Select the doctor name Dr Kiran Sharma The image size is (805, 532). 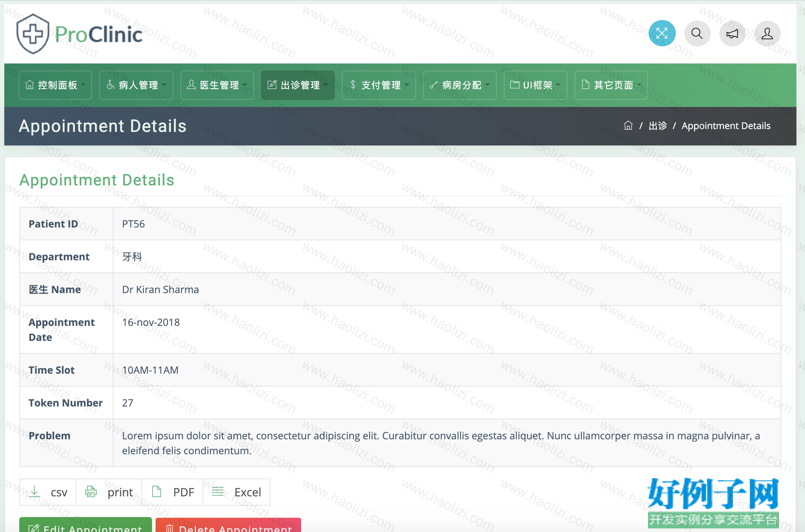pyautogui.click(x=161, y=290)
